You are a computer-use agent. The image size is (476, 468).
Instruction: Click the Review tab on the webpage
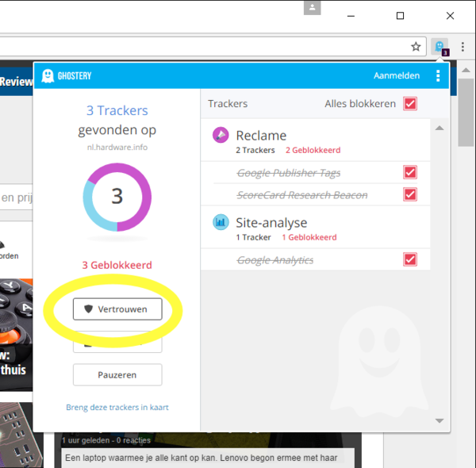tap(17, 82)
